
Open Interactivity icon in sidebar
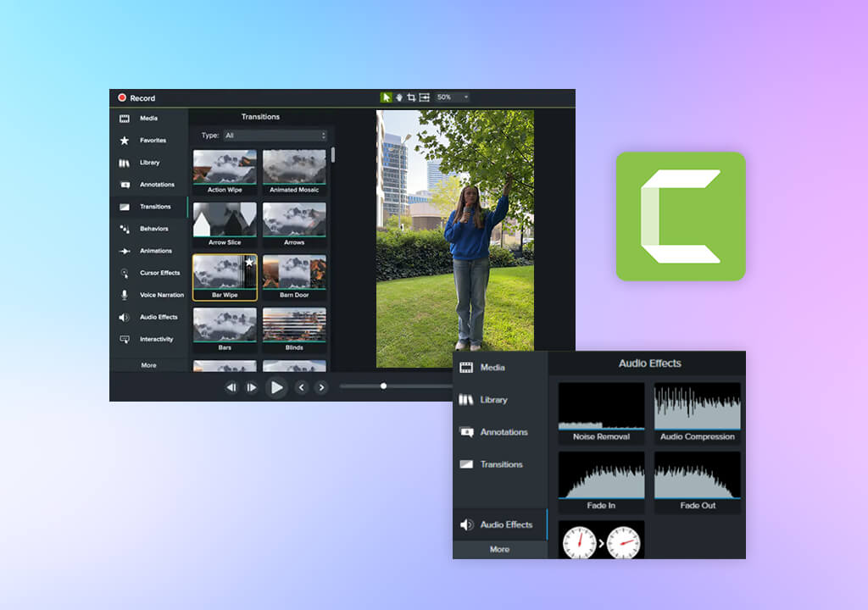(125, 340)
